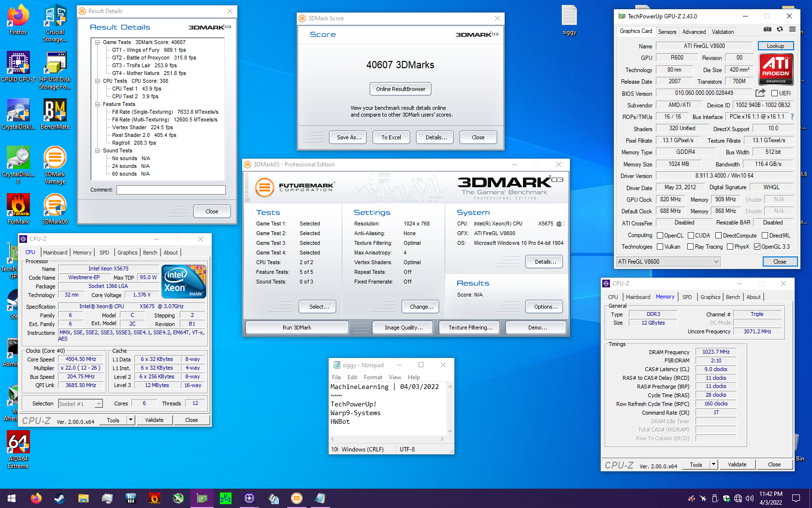Click the Texture Filtering button in 3DMark03
The height and width of the screenshot is (508, 812).
click(x=470, y=328)
